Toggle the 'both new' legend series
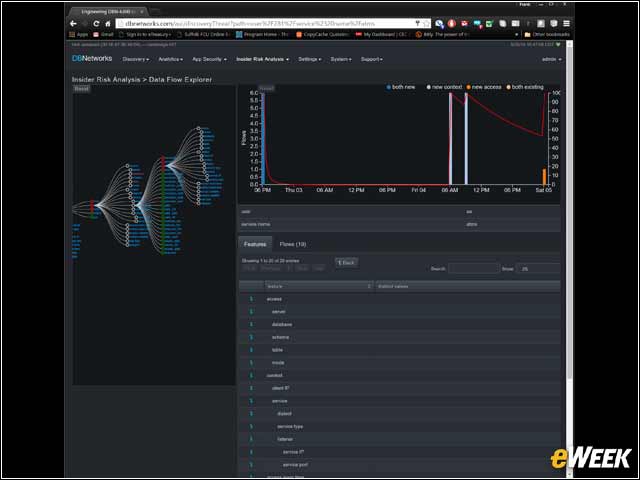The width and height of the screenshot is (640, 480). pos(400,87)
